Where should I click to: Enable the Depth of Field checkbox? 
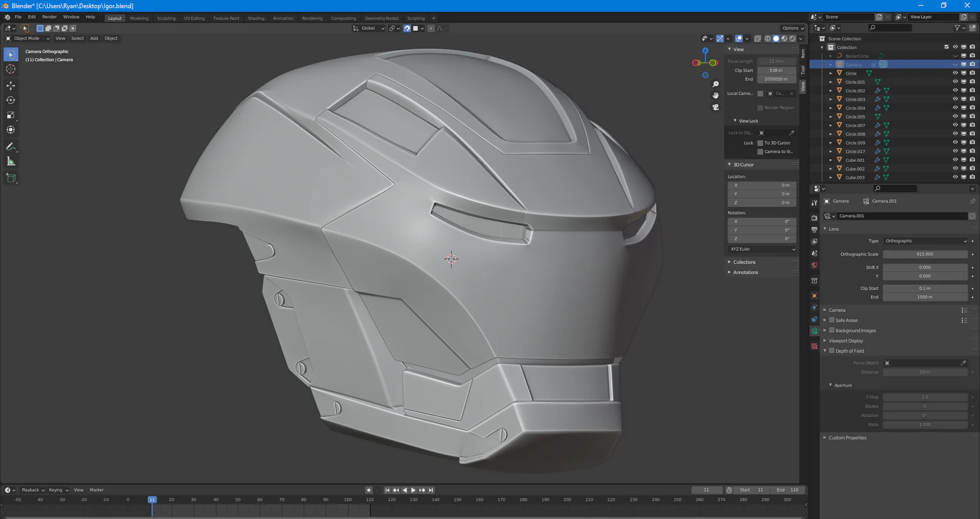point(831,351)
